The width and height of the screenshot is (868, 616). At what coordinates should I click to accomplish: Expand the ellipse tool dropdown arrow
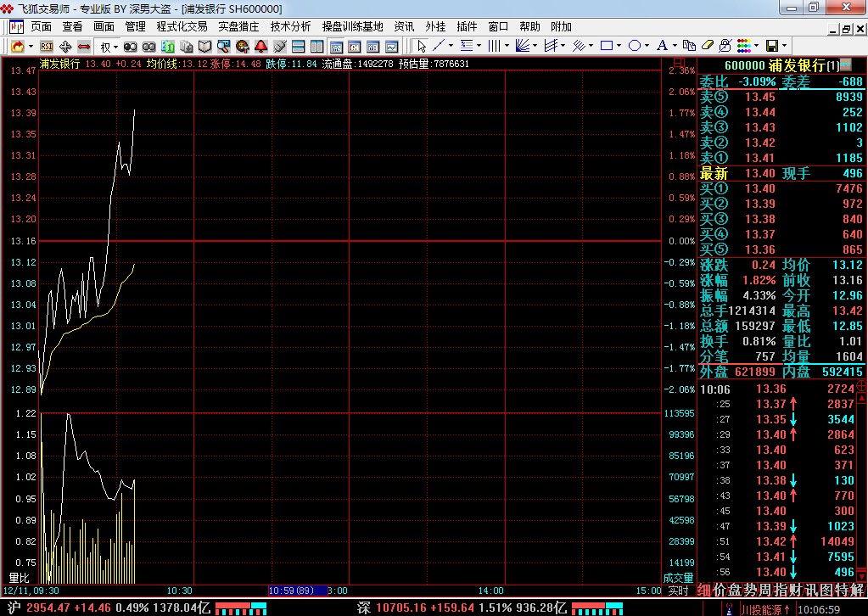647,45
